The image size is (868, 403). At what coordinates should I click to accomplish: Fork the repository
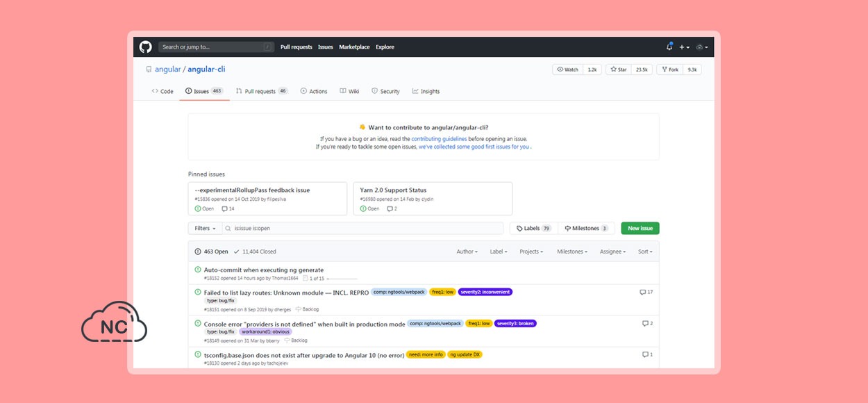[x=669, y=69]
